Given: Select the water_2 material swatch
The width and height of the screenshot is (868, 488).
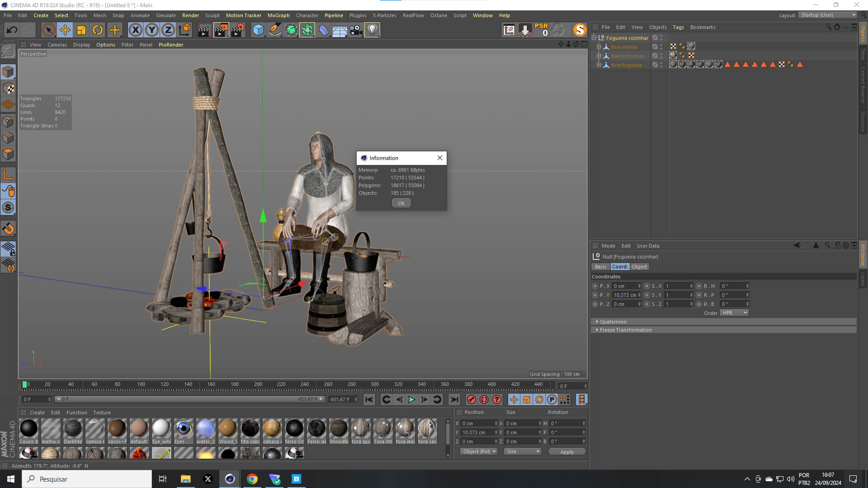Looking at the screenshot, I should [206, 428].
